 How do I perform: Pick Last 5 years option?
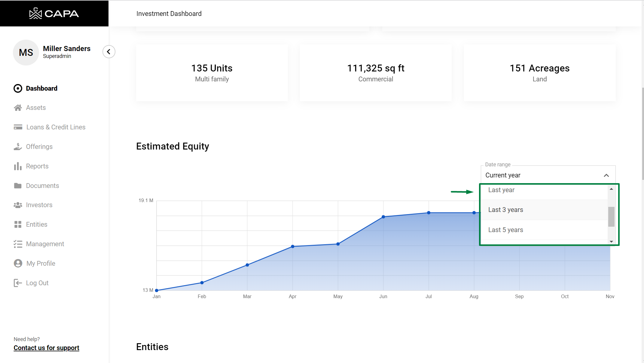point(505,230)
